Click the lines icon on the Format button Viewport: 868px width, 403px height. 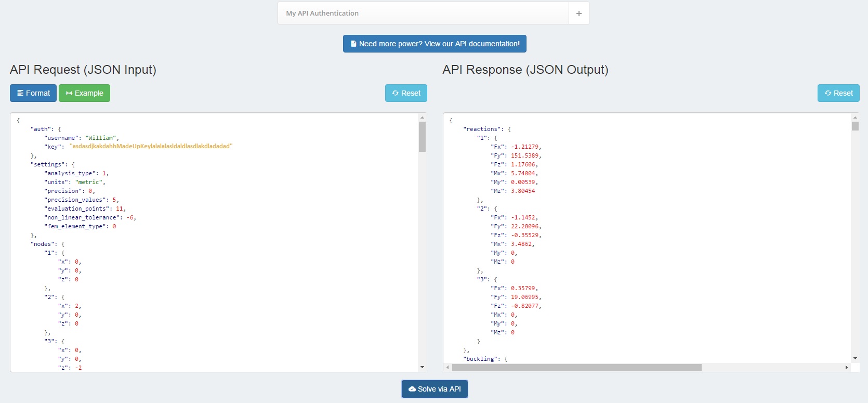(x=20, y=93)
